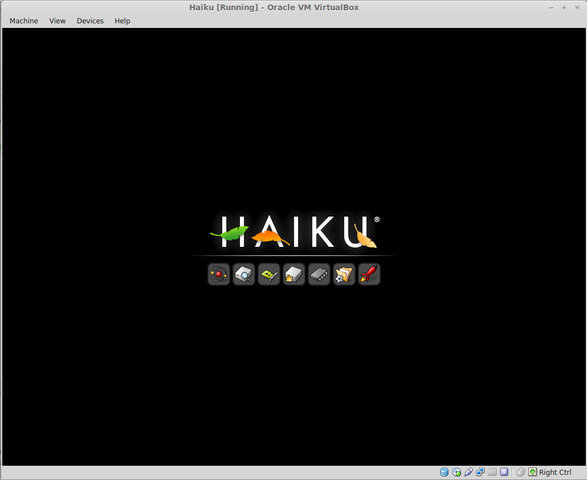Open the Machine menu
Viewport: 587px width, 480px height.
point(24,21)
